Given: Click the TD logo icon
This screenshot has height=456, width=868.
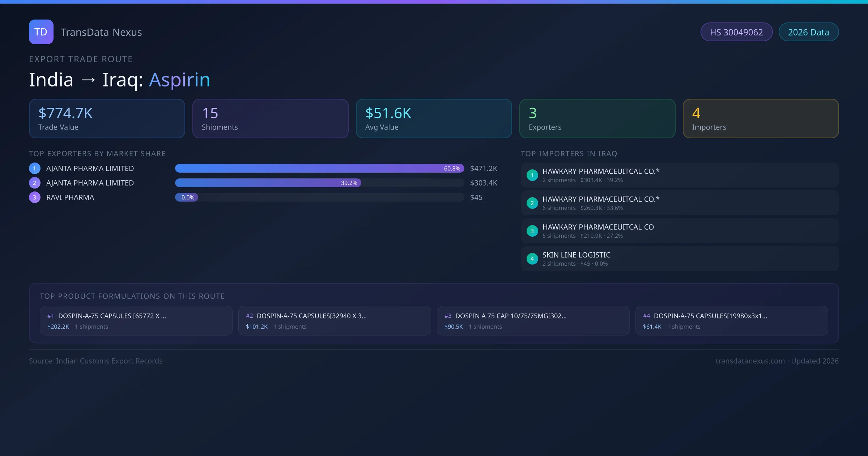Looking at the screenshot, I should coord(41,32).
